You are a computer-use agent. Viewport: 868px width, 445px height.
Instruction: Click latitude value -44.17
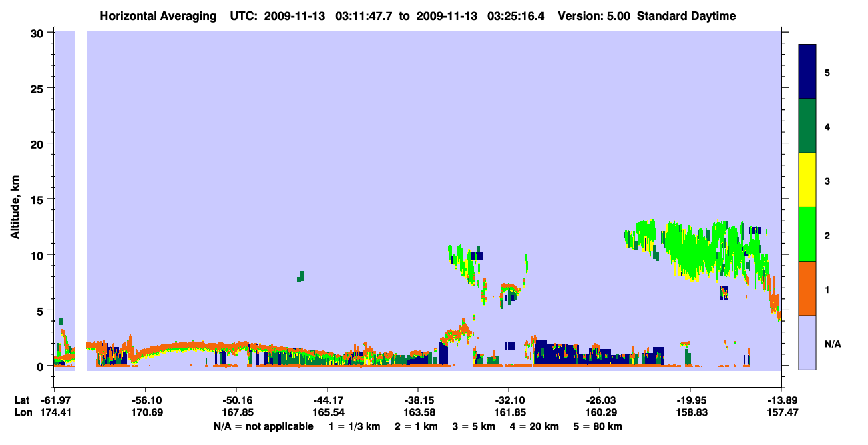coord(327,400)
